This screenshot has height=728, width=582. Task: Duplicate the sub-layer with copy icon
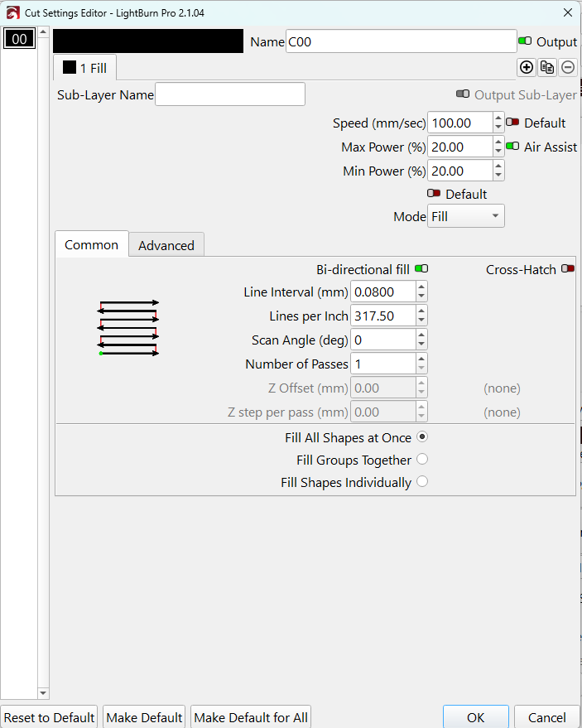click(547, 67)
